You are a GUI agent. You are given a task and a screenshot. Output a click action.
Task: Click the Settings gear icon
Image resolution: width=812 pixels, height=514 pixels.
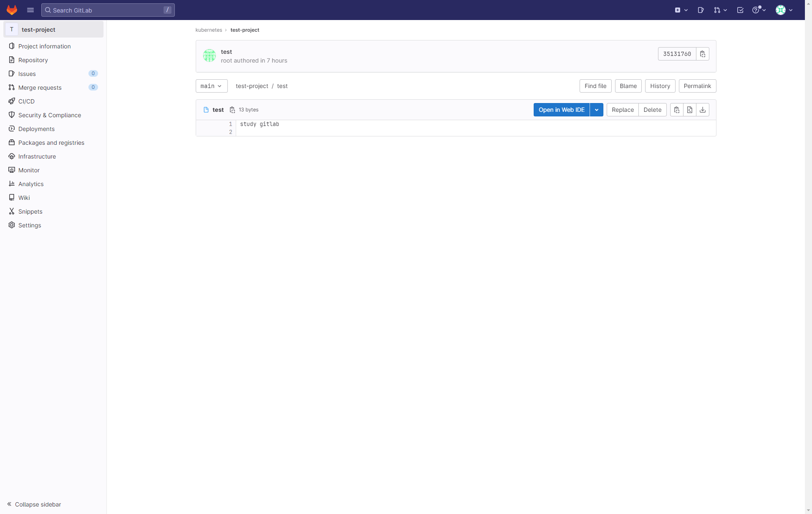click(x=12, y=225)
